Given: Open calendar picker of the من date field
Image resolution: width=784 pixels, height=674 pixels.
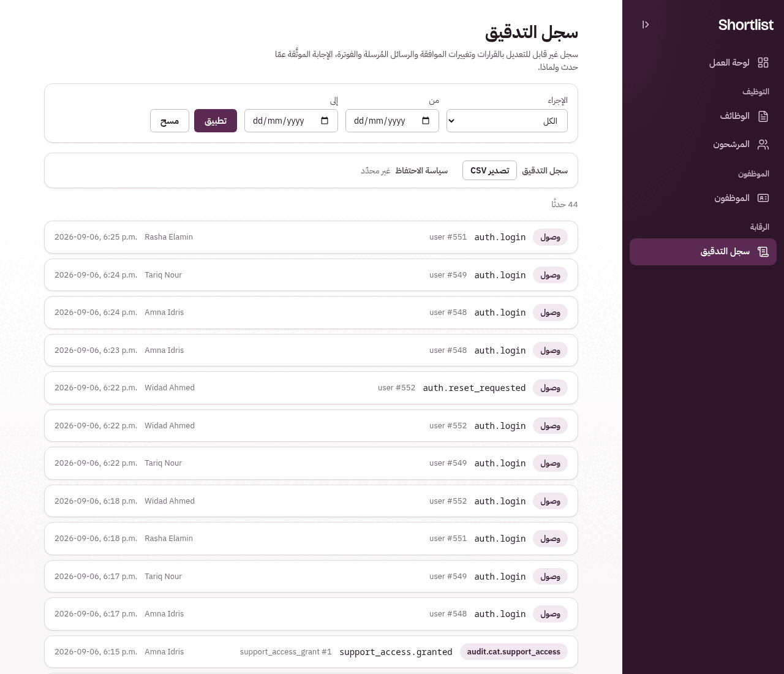Looking at the screenshot, I should 426,121.
